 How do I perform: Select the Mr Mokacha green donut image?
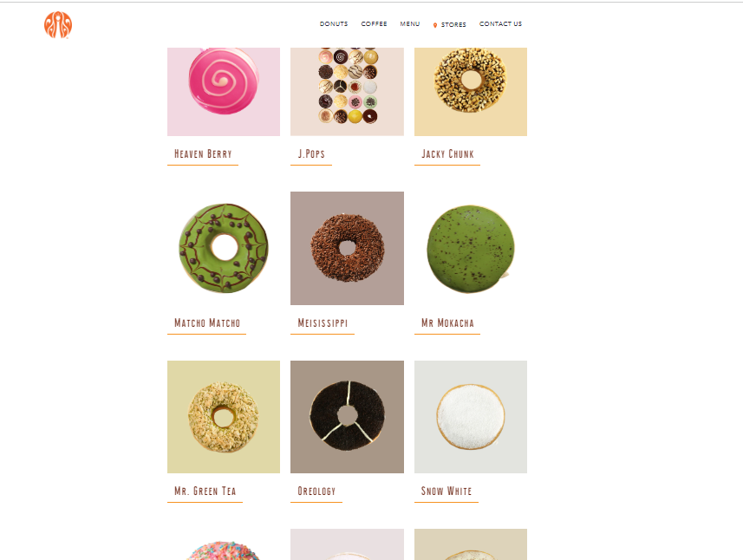(471, 248)
